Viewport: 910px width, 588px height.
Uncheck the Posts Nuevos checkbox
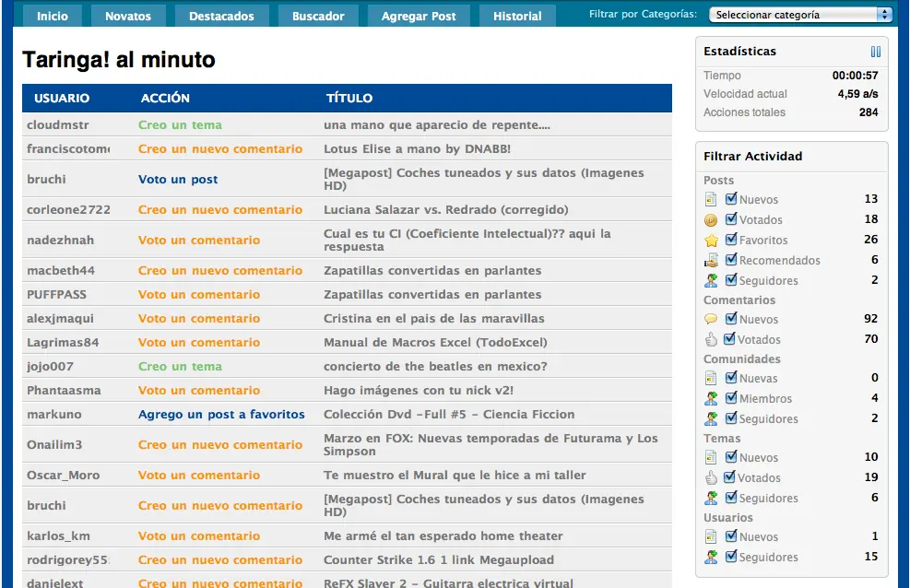(x=731, y=199)
